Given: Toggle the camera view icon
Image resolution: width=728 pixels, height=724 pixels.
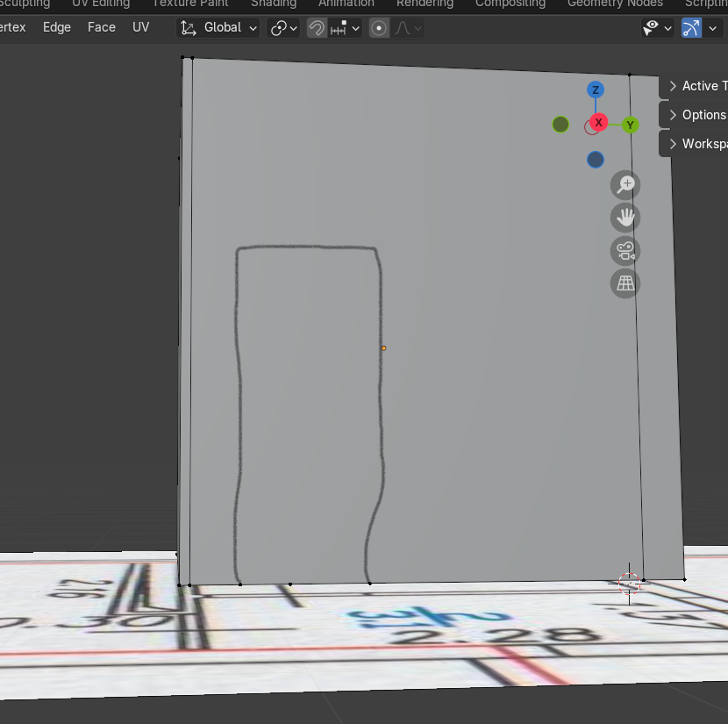Looking at the screenshot, I should pyautogui.click(x=625, y=251).
